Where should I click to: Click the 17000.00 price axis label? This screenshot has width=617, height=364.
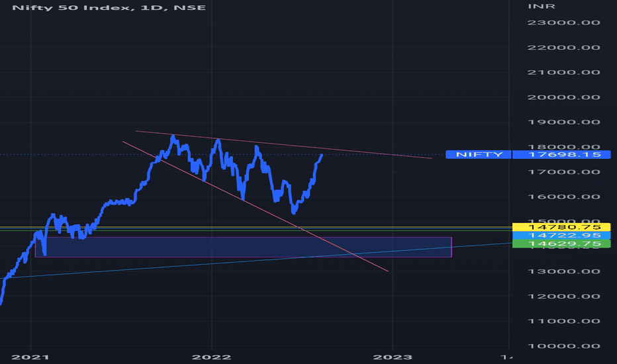tap(563, 172)
